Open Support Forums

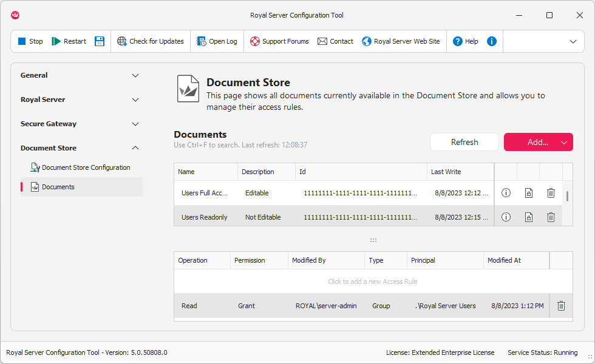coord(279,41)
